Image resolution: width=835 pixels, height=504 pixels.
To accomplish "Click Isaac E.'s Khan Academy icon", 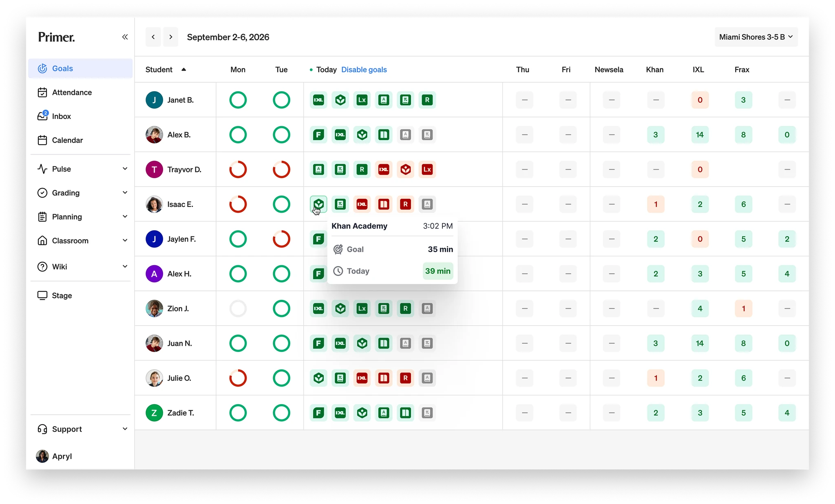I will [318, 204].
